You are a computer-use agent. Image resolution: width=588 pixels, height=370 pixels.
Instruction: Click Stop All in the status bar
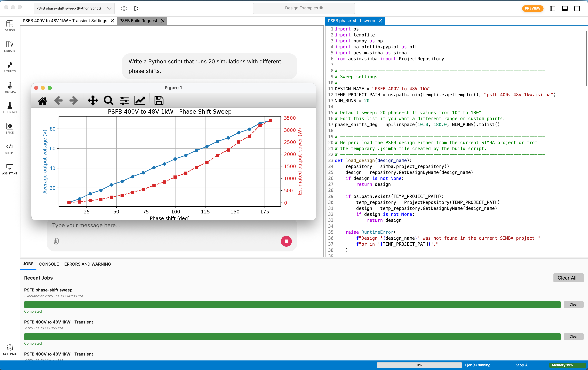click(522, 365)
